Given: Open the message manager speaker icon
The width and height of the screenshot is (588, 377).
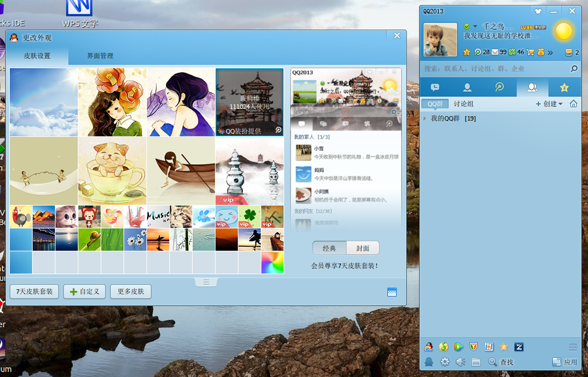Looking at the screenshot, I should click(460, 362).
